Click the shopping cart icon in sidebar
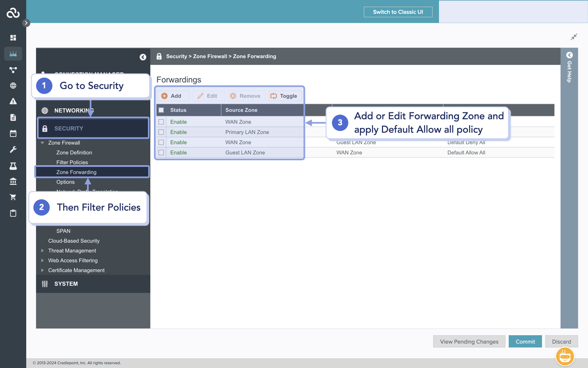This screenshot has width=588, height=368. coord(13,197)
